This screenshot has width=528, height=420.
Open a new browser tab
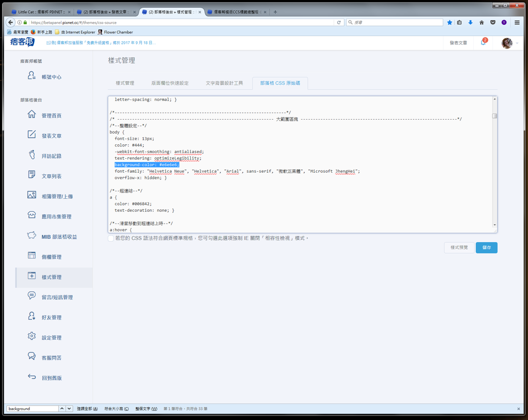click(275, 12)
